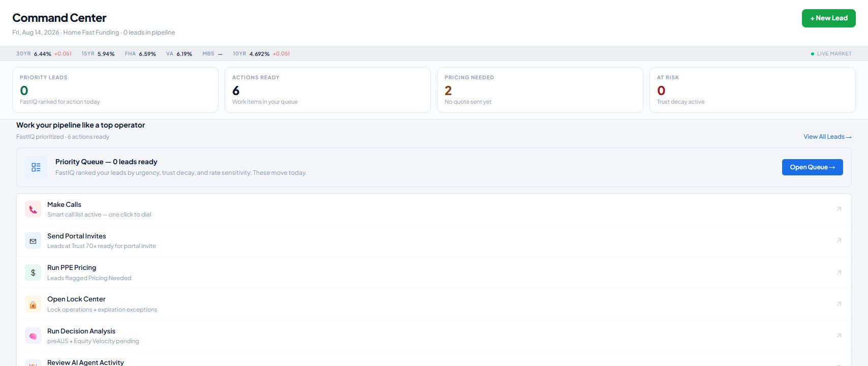Viewport: 868px width, 366px height.
Task: Click the Leads flagged Pricing Needed description
Action: [89, 278]
